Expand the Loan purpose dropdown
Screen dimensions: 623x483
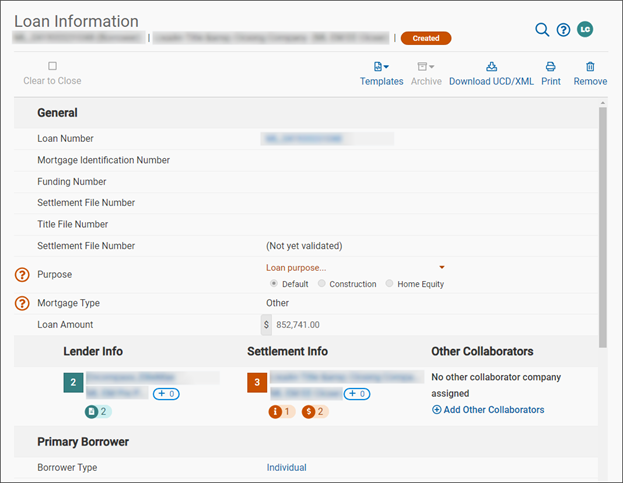[x=355, y=268]
